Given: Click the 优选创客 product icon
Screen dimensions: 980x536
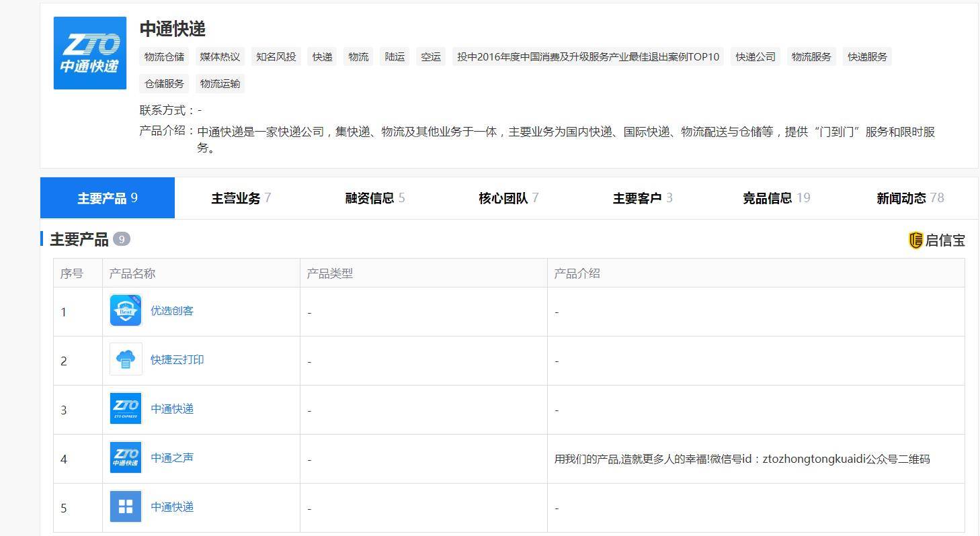Looking at the screenshot, I should [x=126, y=311].
